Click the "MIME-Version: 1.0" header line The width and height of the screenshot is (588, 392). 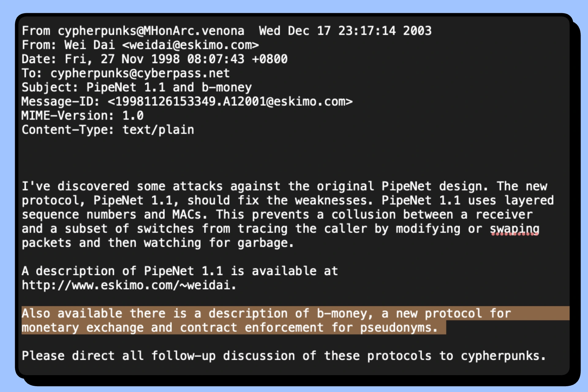82,115
